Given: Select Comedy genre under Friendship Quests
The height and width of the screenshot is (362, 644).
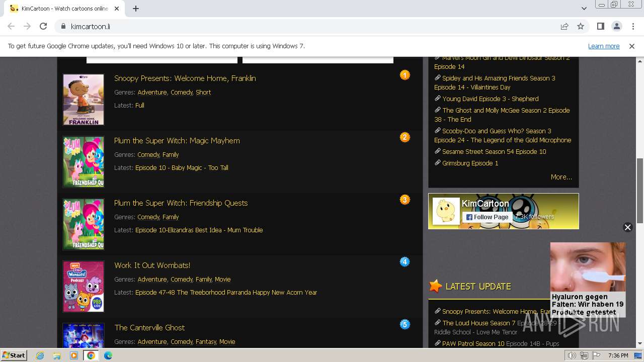Looking at the screenshot, I should [148, 217].
